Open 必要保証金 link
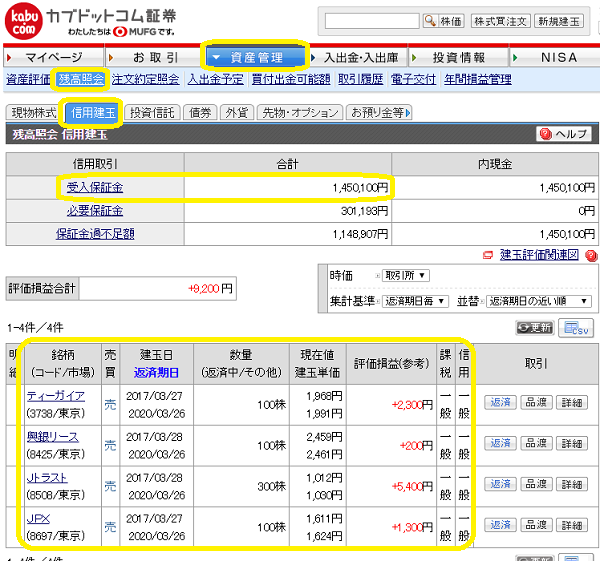The height and width of the screenshot is (561, 600). point(95,211)
